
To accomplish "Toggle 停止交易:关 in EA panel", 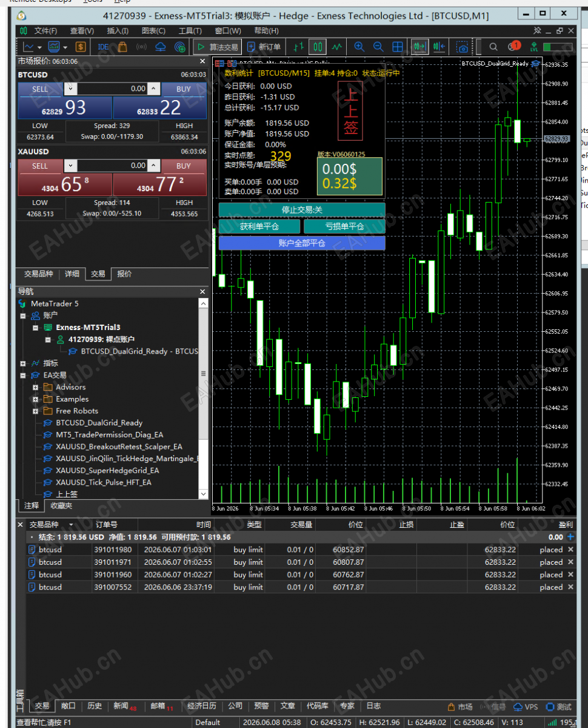I will (x=302, y=210).
